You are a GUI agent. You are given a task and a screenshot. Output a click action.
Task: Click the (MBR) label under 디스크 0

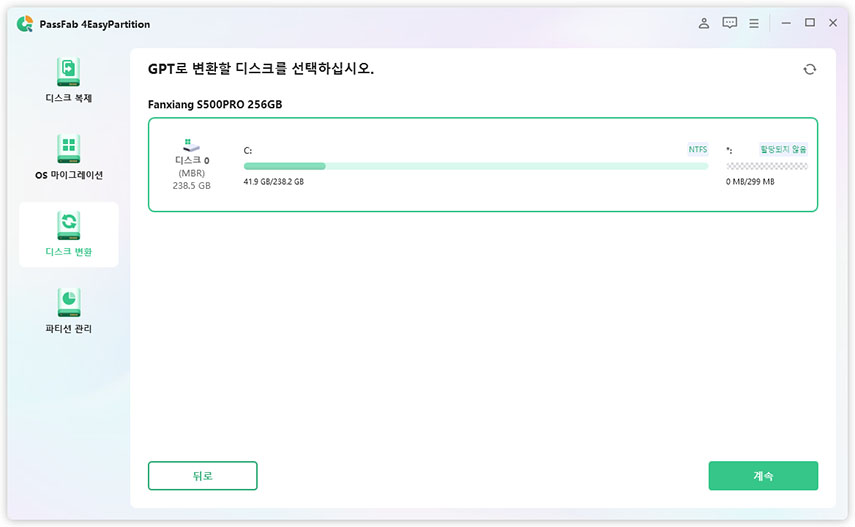tap(192, 173)
